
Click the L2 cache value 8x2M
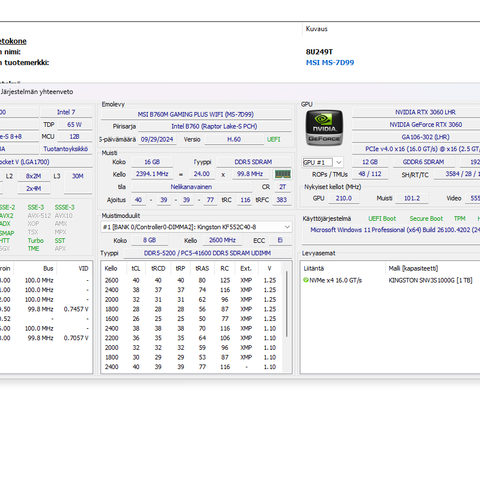[34, 176]
